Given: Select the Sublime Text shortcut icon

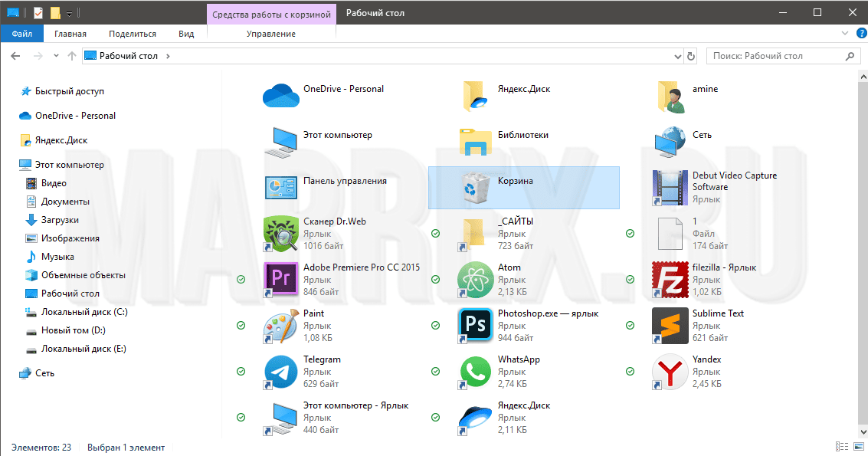Looking at the screenshot, I should point(670,326).
